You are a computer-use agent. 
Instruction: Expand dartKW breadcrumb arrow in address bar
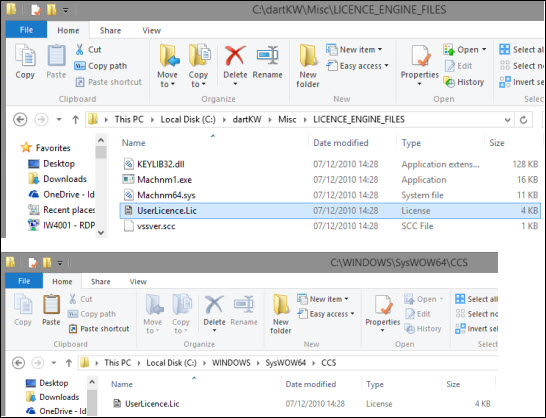click(270, 120)
